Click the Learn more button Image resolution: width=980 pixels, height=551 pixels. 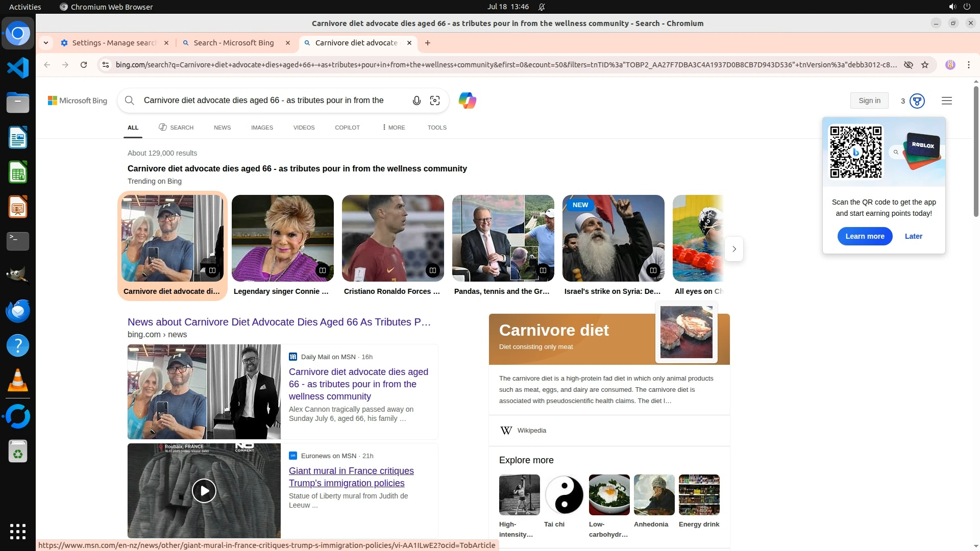click(865, 236)
